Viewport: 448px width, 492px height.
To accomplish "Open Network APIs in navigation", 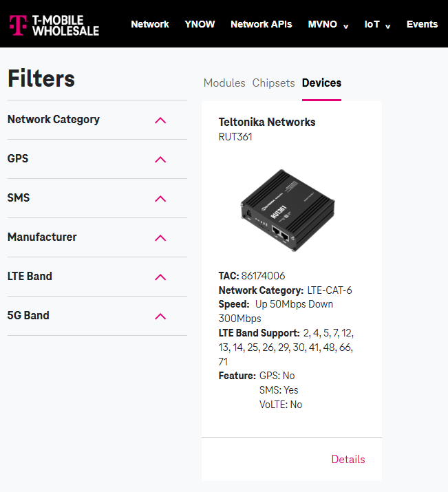I will click(261, 24).
